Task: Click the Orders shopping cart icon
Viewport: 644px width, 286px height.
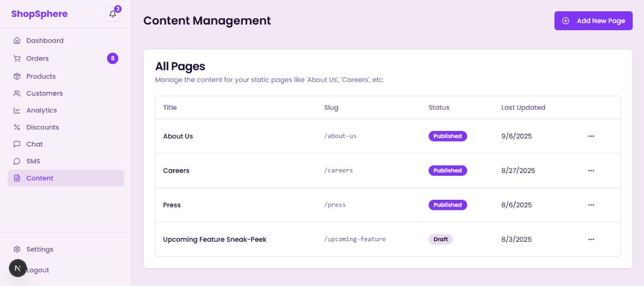Action: (17, 58)
